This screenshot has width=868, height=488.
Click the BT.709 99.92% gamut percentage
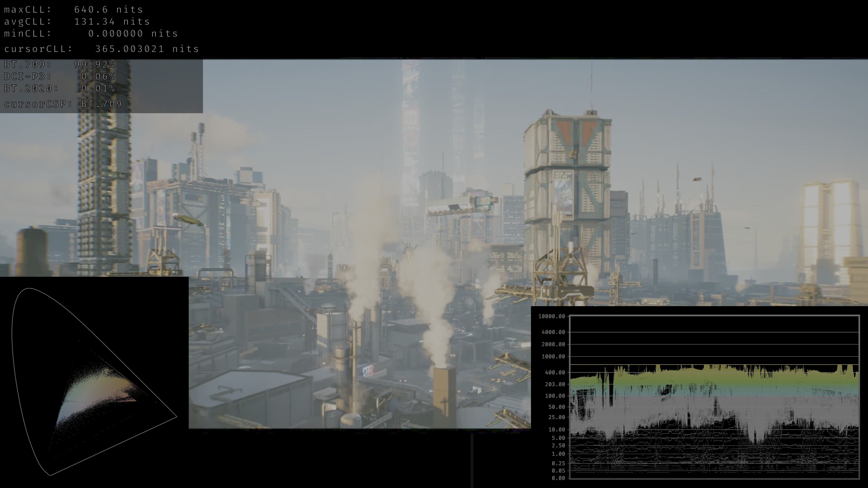(60, 64)
